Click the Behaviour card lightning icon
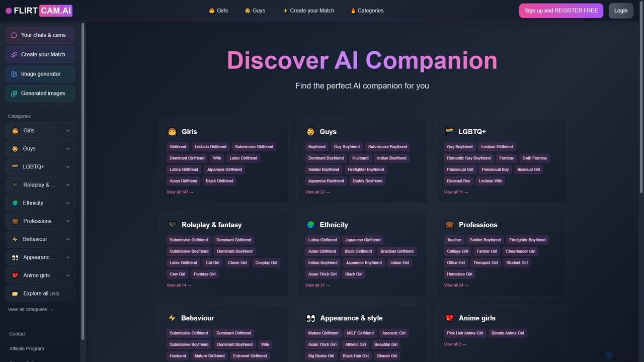This screenshot has width=644, height=362. coord(172,318)
